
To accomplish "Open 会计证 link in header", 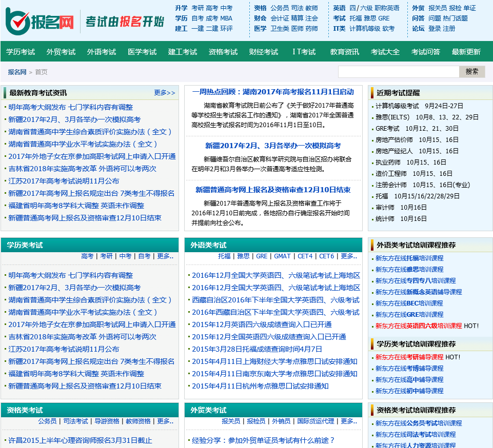I will pyautogui.click(x=280, y=18).
